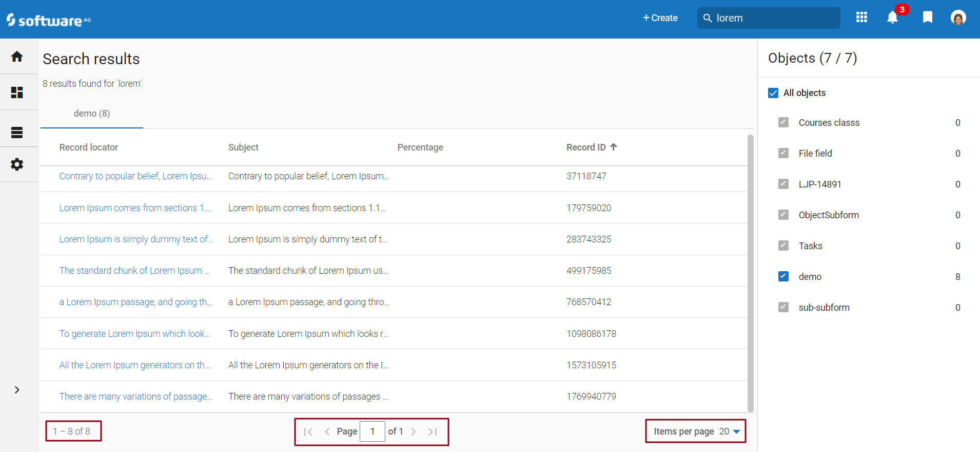The image size is (980, 452).
Task: Go to next page of results
Action: [414, 432]
